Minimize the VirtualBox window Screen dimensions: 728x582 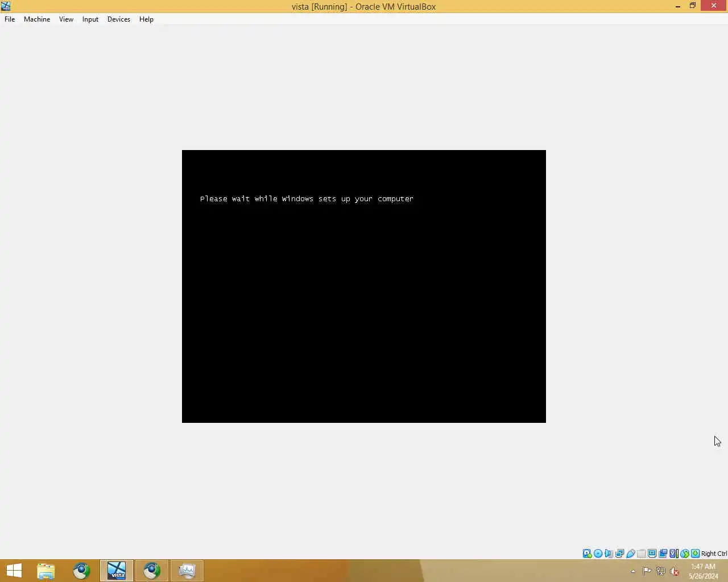pos(678,6)
